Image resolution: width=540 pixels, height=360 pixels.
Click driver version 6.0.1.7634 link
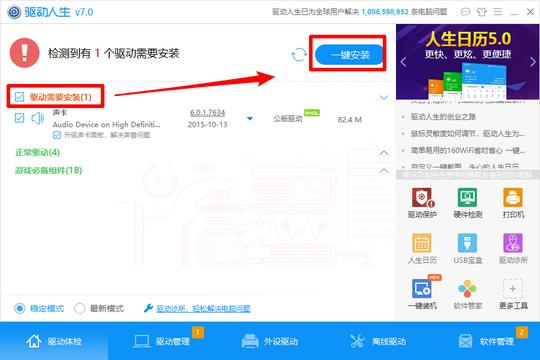[208, 113]
